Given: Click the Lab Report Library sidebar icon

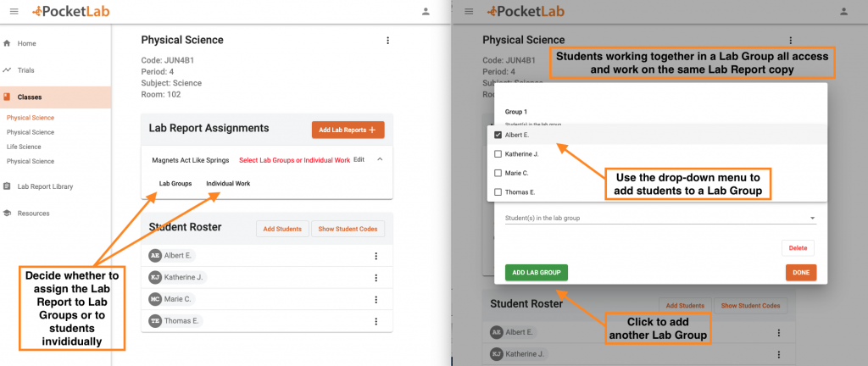Looking at the screenshot, I should click(7, 186).
